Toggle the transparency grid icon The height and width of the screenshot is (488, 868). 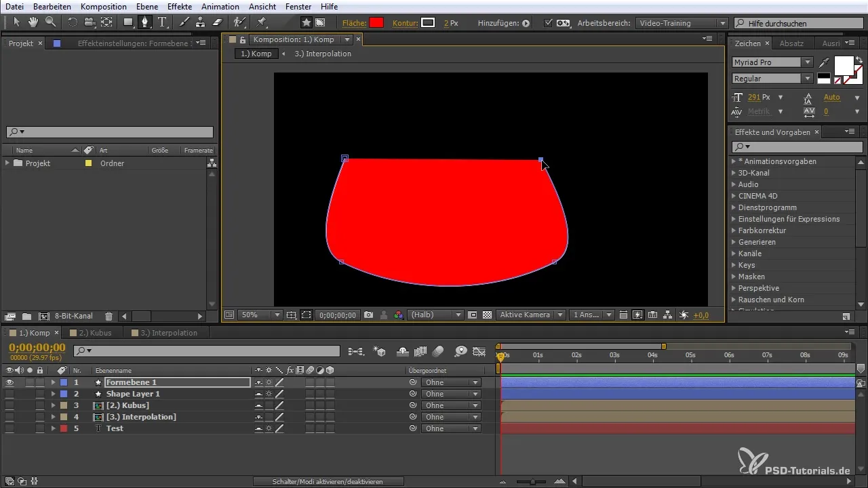pos(487,315)
